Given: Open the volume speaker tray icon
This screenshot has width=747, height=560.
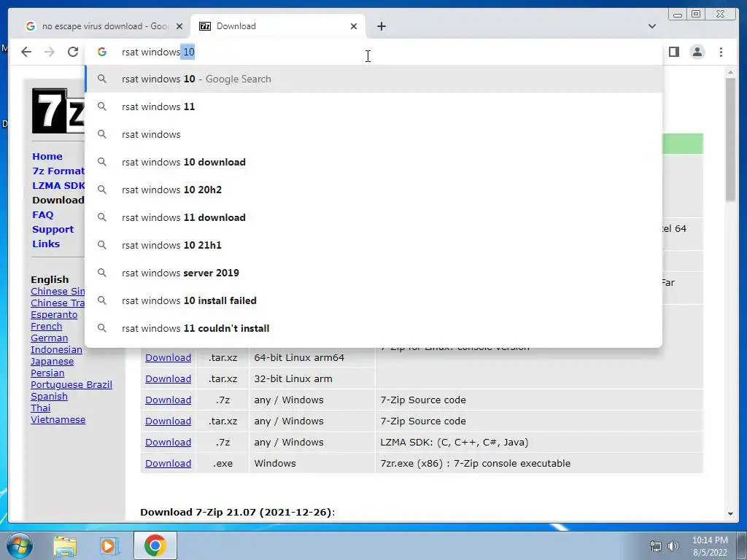Looking at the screenshot, I should (673, 546).
